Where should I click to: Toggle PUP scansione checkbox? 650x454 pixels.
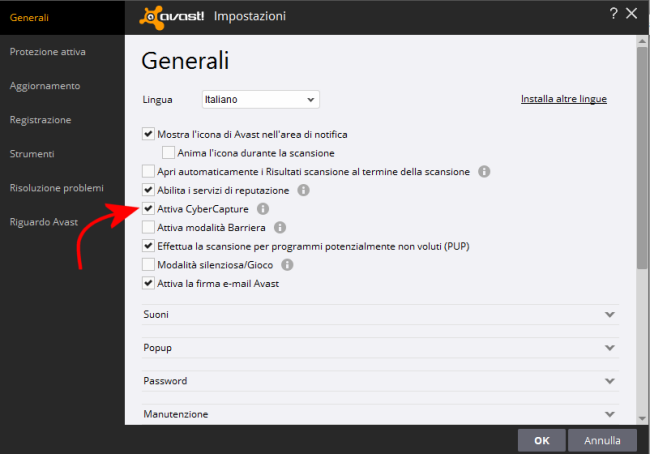click(x=148, y=246)
